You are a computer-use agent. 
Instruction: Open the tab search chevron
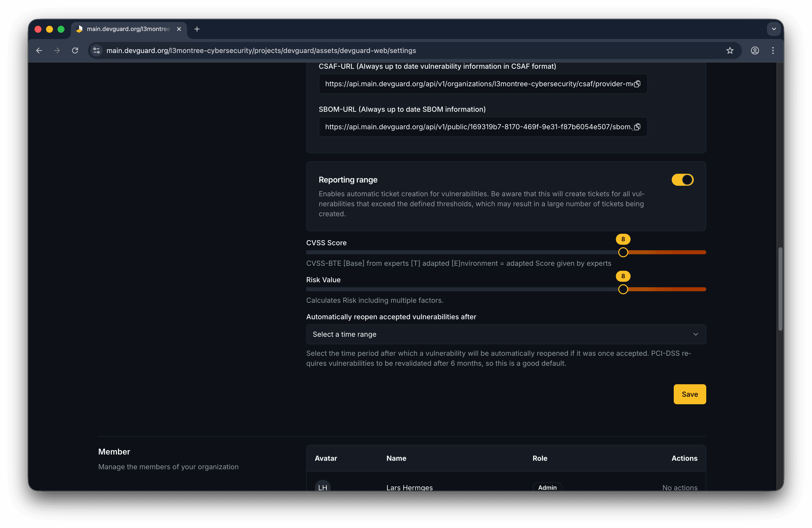tap(773, 29)
